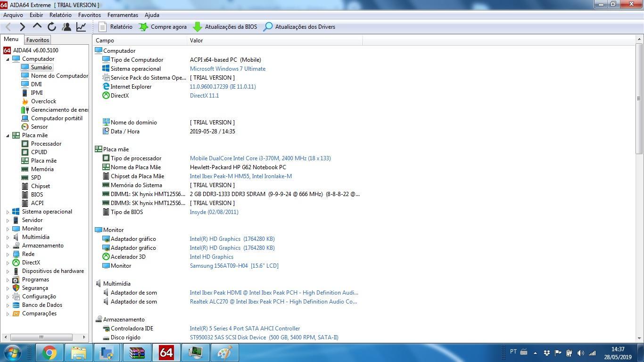Open Mobile DualCore Intel Core i3-370M link
644x362 pixels.
click(260, 158)
